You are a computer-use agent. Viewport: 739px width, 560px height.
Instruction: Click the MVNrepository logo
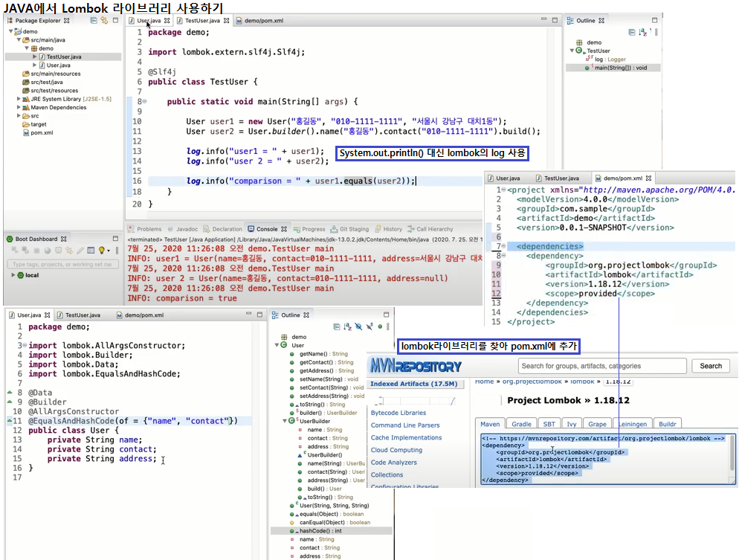[416, 366]
